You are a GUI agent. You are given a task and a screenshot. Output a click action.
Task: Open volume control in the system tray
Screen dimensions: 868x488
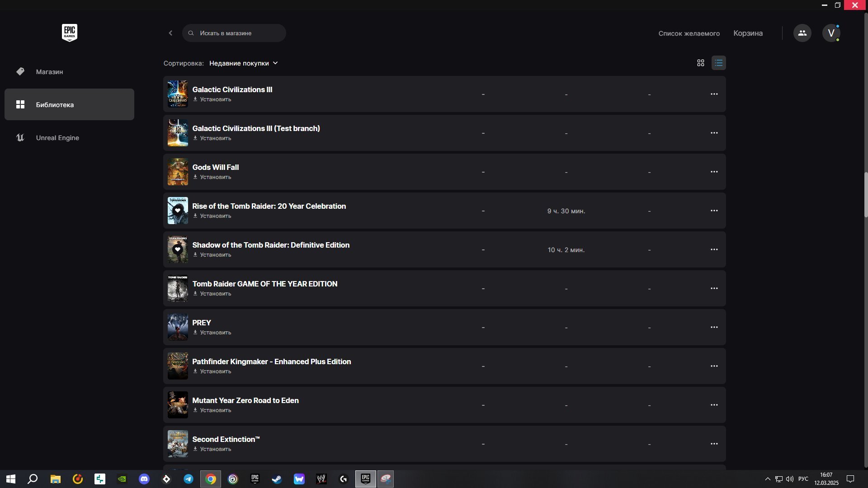(x=790, y=479)
